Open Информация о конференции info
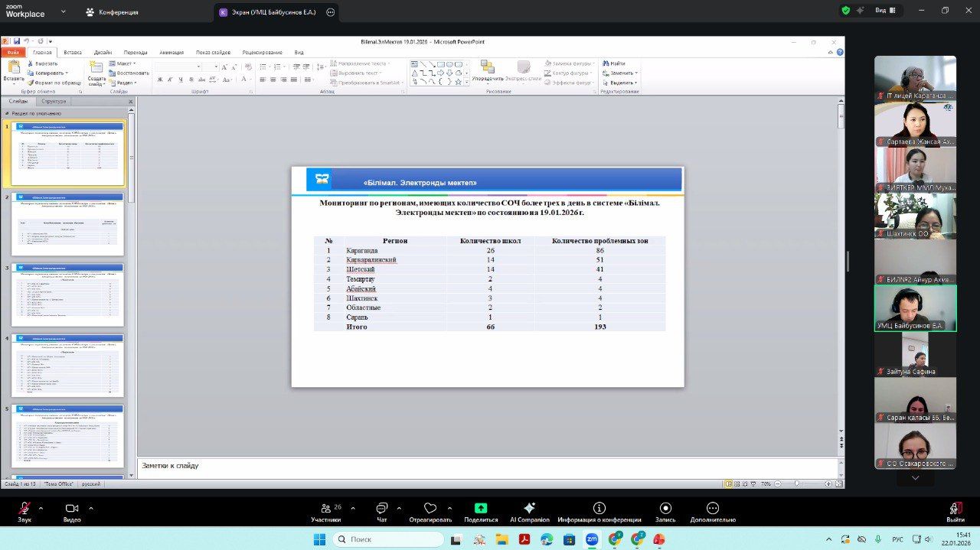 click(599, 509)
